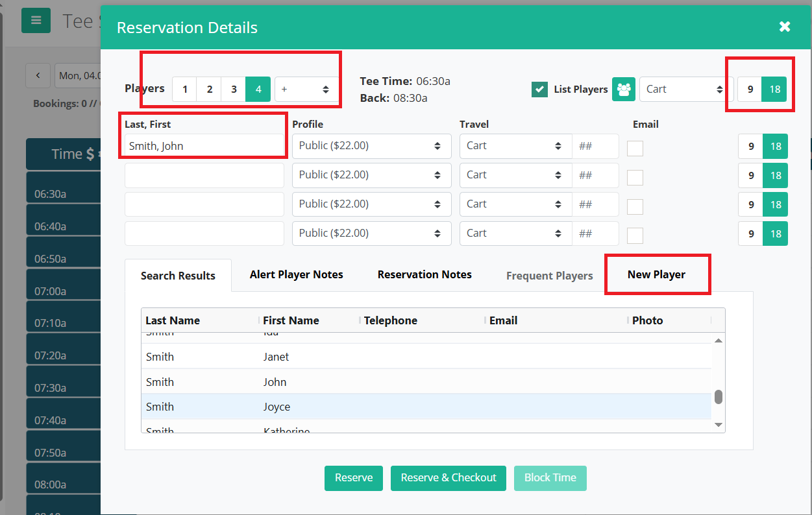Open the top Cart travel dropdown
Viewport: 812px width, 515px height.
(686, 90)
